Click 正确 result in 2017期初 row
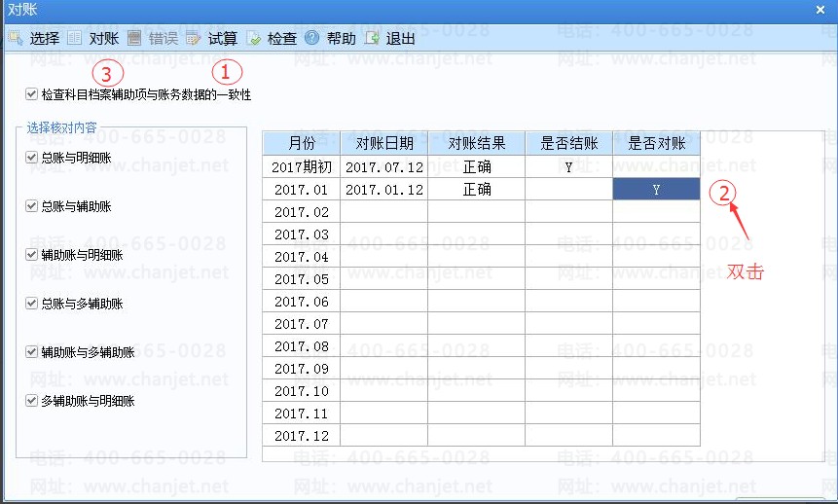 [477, 166]
